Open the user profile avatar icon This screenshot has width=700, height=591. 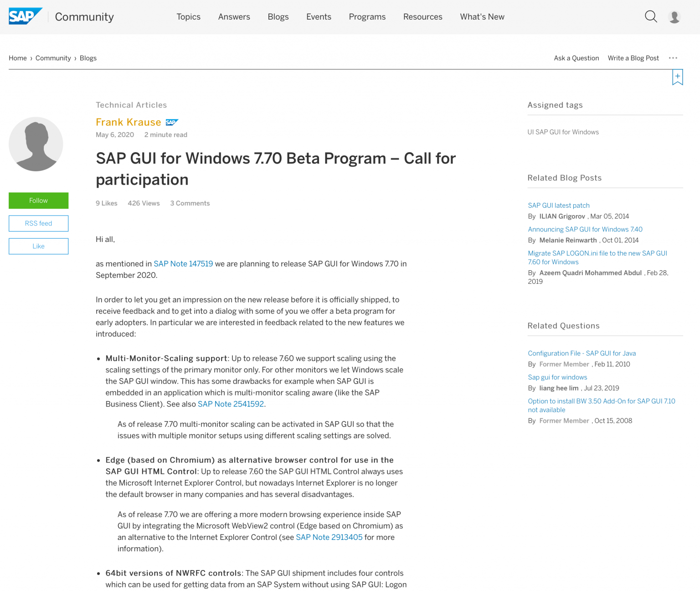click(x=674, y=16)
